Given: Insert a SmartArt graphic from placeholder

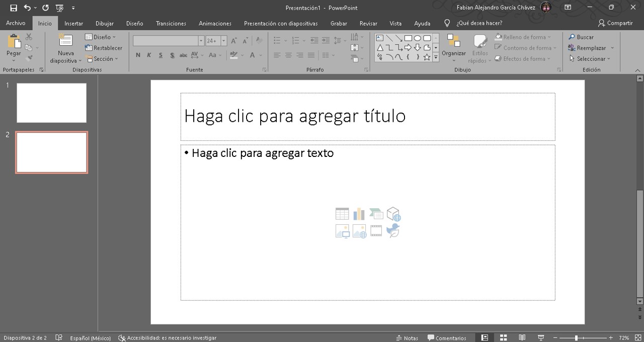Looking at the screenshot, I should tap(376, 214).
